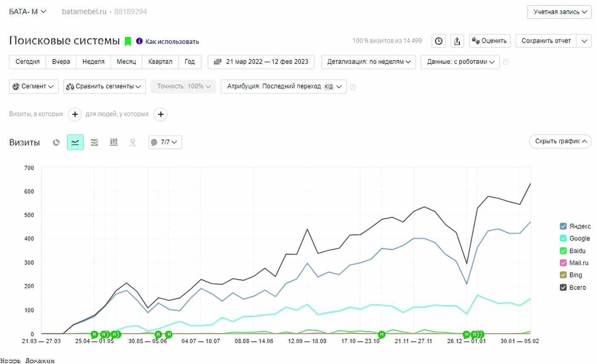
Task: Click the green bookmark icon beside the title
Action: point(128,41)
